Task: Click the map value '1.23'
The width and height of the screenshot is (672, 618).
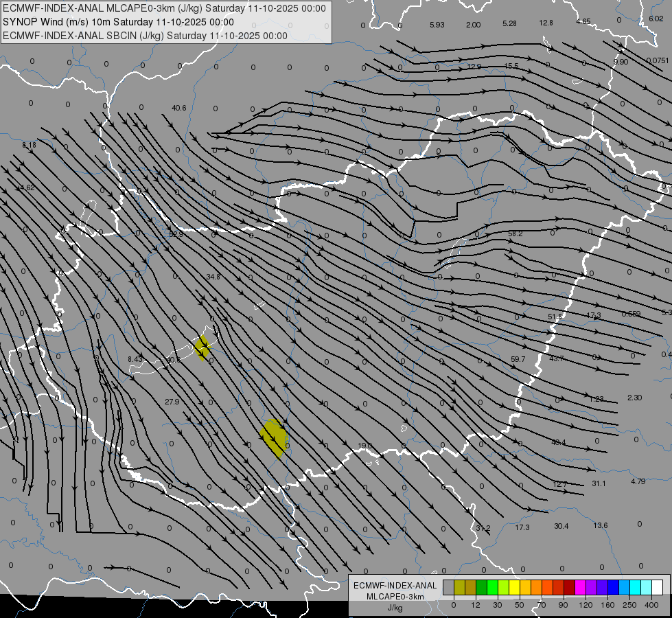Action: click(596, 399)
